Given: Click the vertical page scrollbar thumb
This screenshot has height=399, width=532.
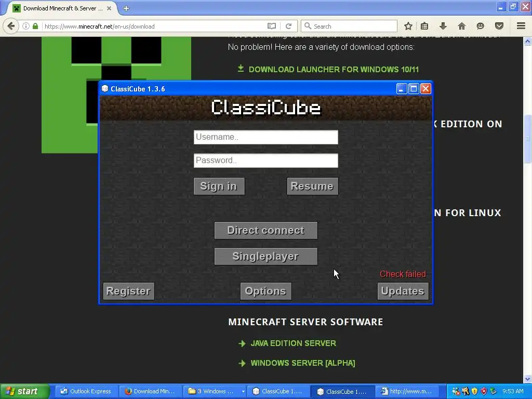Looking at the screenshot, I should point(528,139).
